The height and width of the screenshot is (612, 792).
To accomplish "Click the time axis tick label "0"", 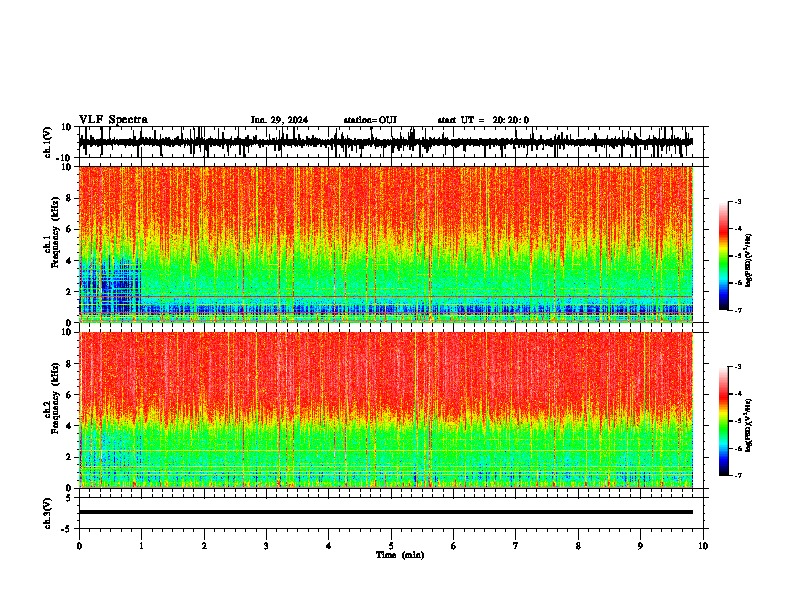I will click(79, 546).
